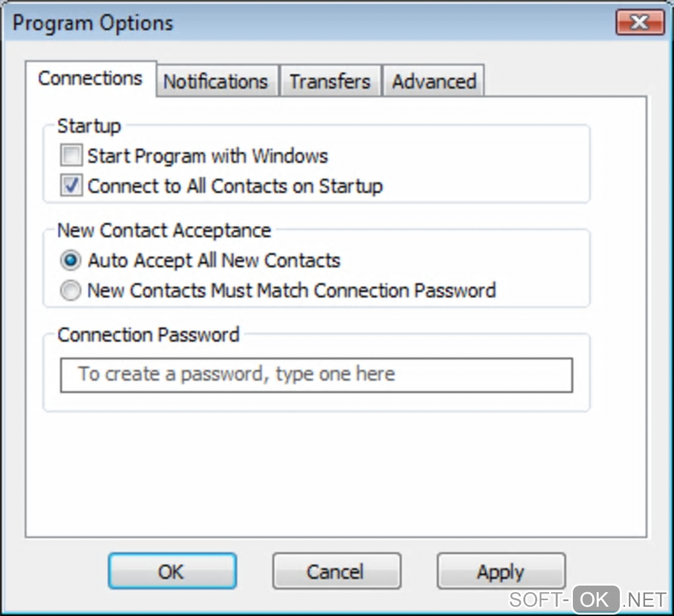Choose New Contacts Must Match Connection Password
The image size is (674, 616).
[71, 291]
